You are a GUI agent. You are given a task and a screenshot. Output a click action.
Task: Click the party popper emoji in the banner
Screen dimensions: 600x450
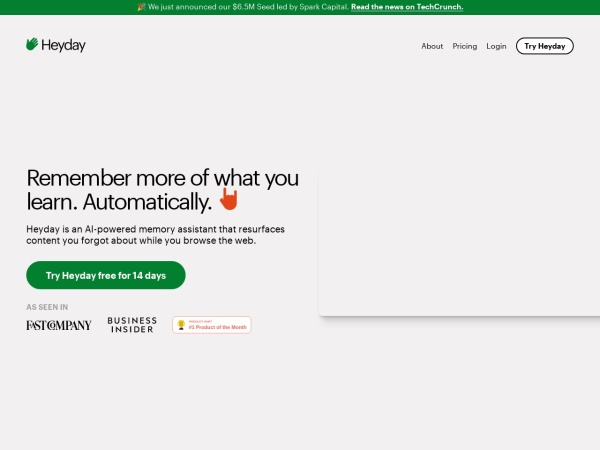pos(141,7)
